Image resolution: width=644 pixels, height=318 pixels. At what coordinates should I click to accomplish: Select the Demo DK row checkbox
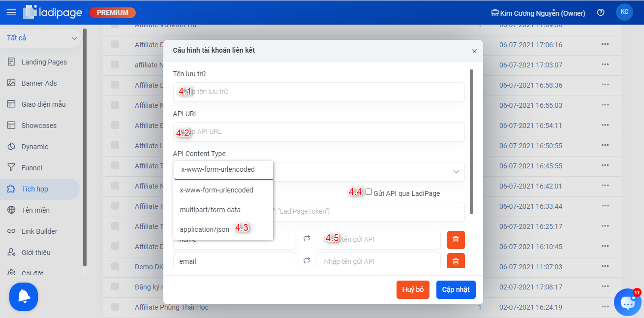click(x=115, y=267)
